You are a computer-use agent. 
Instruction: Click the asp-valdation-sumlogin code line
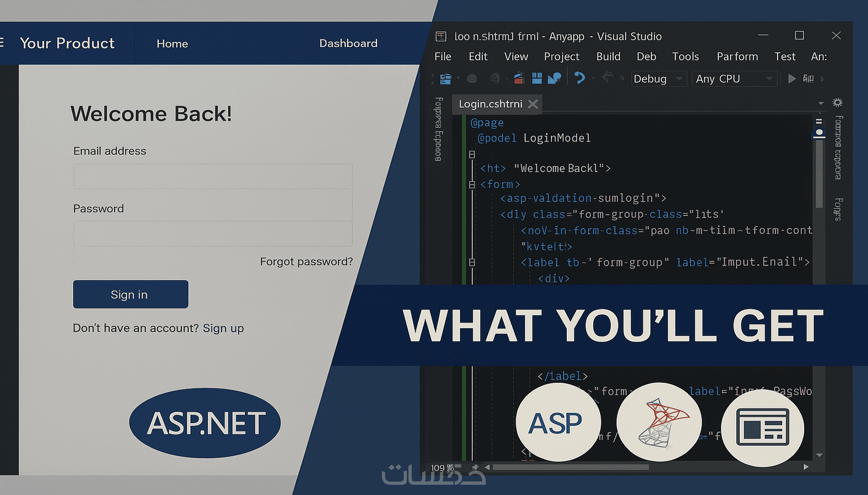583,198
